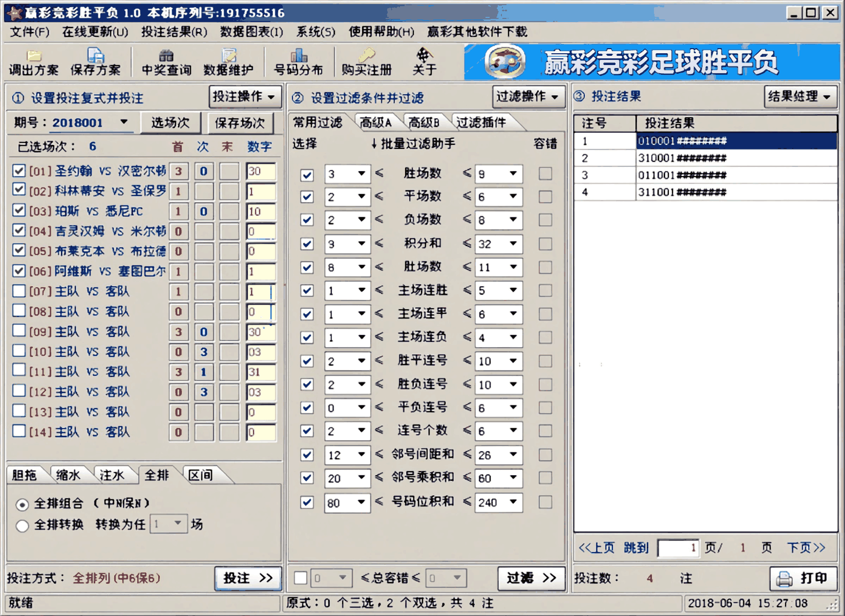The width and height of the screenshot is (845, 616).
Task: Click the 保存场次 button
Action: pyautogui.click(x=240, y=123)
